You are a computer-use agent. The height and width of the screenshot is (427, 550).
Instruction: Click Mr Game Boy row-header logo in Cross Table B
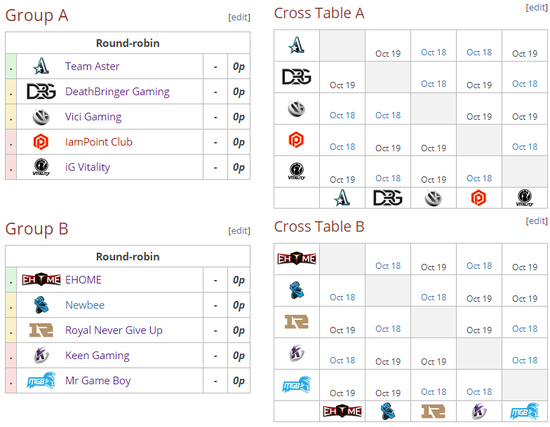coord(296,385)
